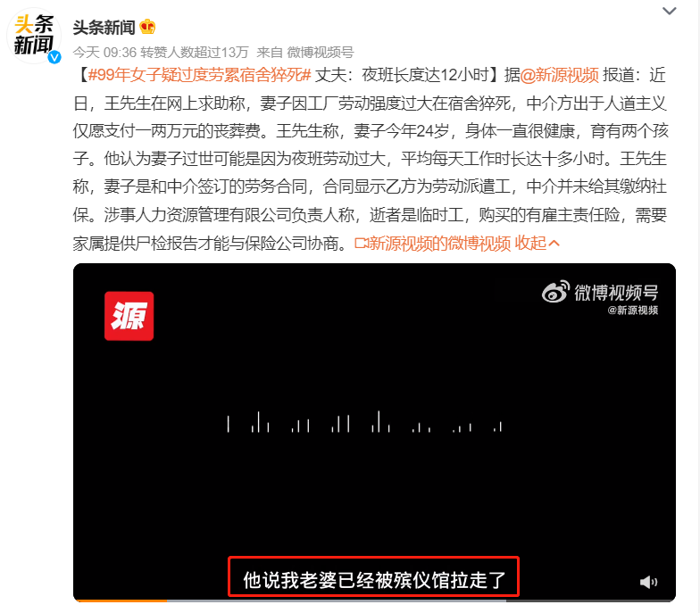Click the small video icon before 新源视频的微博视频

[361, 243]
